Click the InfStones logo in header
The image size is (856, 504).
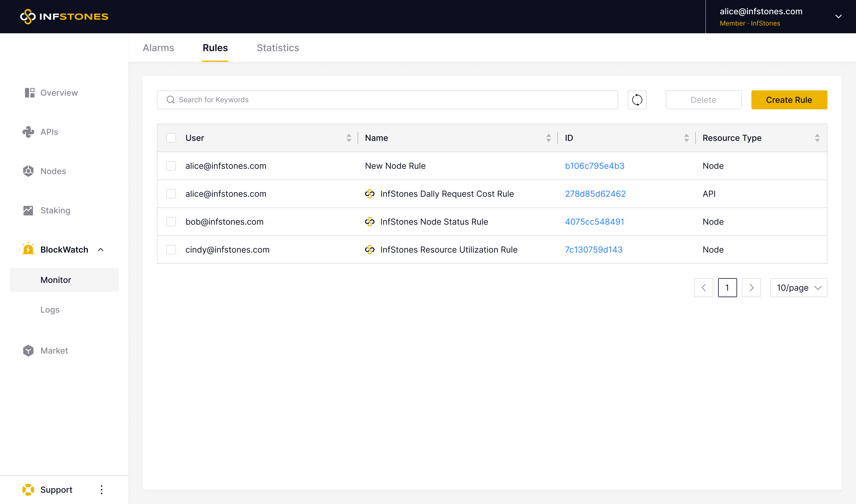64,17
